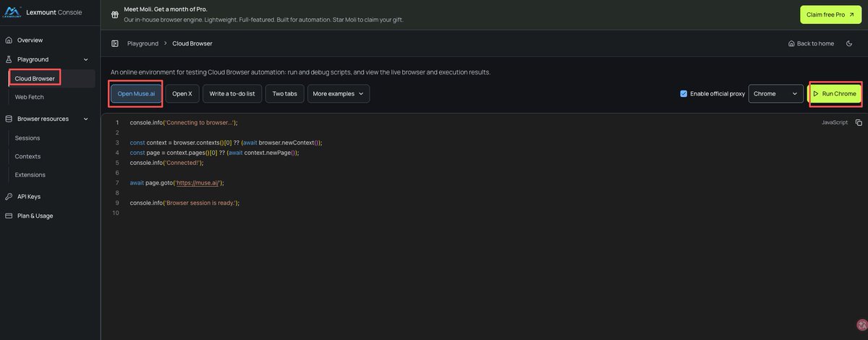Select Contexts in the sidebar
The height and width of the screenshot is (340, 868).
point(27,156)
